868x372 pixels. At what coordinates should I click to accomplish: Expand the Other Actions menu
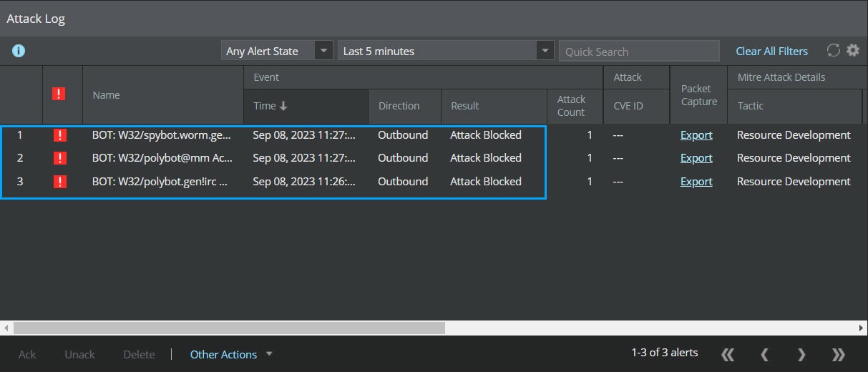coord(231,354)
